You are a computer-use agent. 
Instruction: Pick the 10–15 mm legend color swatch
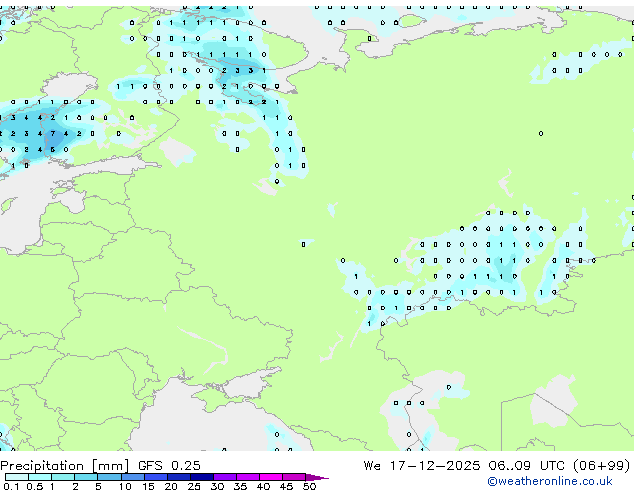point(132,477)
